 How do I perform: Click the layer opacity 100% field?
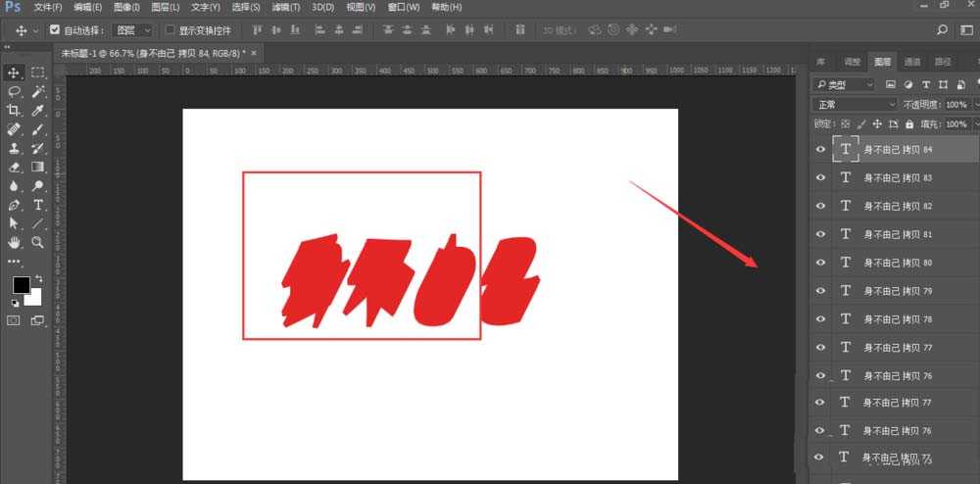(955, 104)
